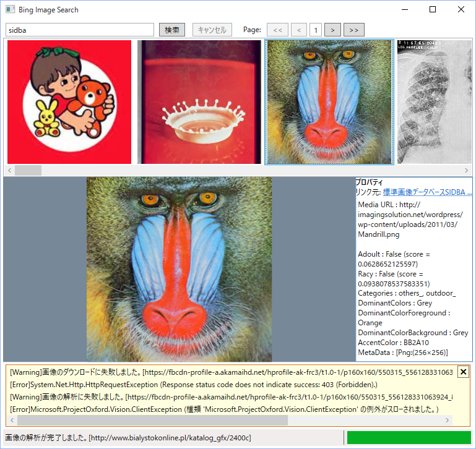The width and height of the screenshot is (476, 449).
Task: Click the status bar analysis-complete message
Action: point(128,438)
